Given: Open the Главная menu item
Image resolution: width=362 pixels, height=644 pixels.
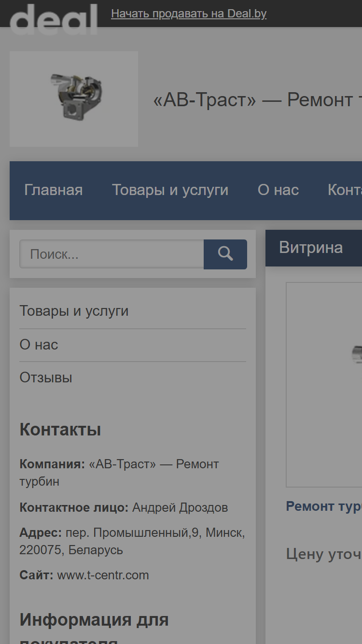Looking at the screenshot, I should pos(54,190).
